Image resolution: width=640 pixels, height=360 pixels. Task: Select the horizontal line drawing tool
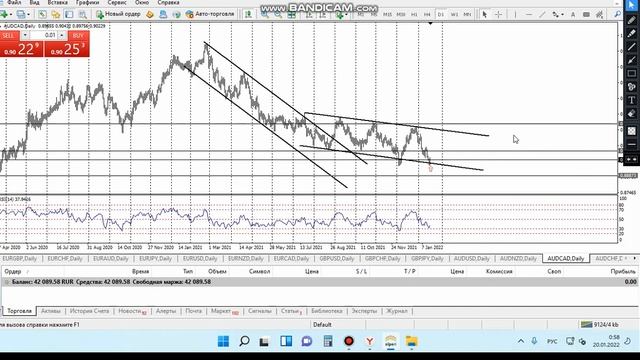529,14
